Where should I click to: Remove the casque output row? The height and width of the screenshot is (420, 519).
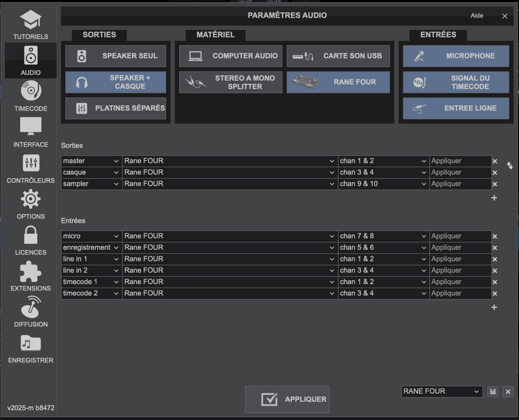coord(495,173)
